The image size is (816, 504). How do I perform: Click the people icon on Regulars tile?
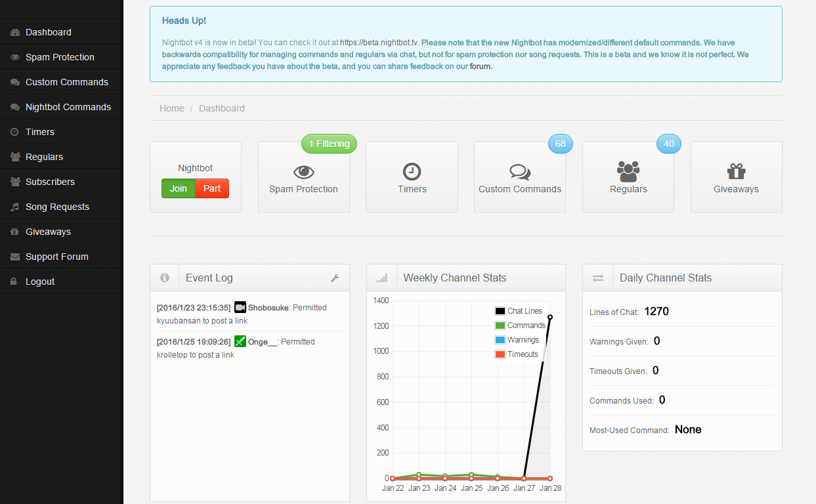[628, 172]
